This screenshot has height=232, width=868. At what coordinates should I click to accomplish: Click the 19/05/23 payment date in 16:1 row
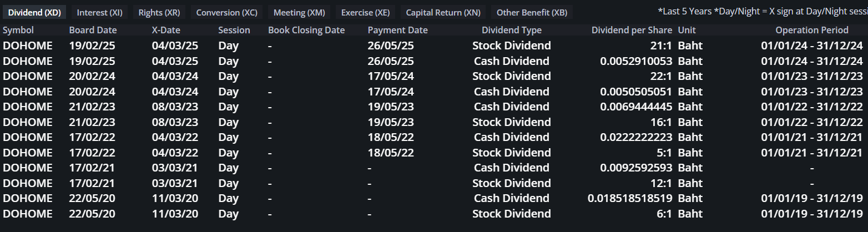click(391, 122)
